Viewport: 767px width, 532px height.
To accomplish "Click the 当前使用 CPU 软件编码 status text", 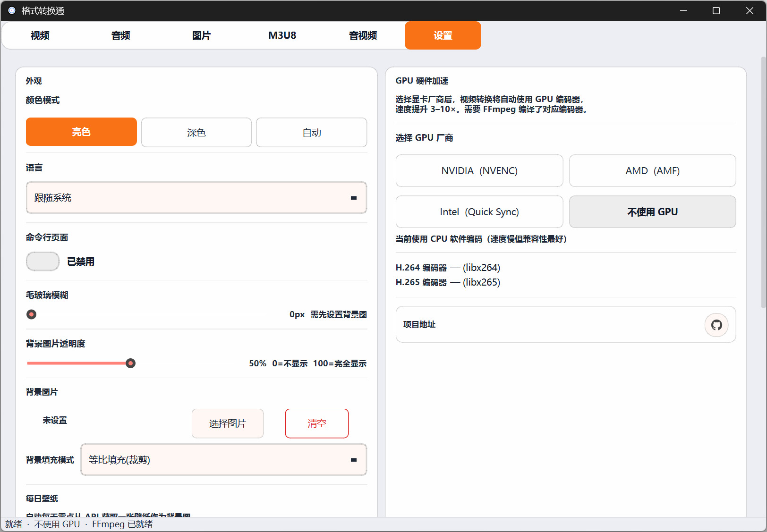I will click(481, 239).
